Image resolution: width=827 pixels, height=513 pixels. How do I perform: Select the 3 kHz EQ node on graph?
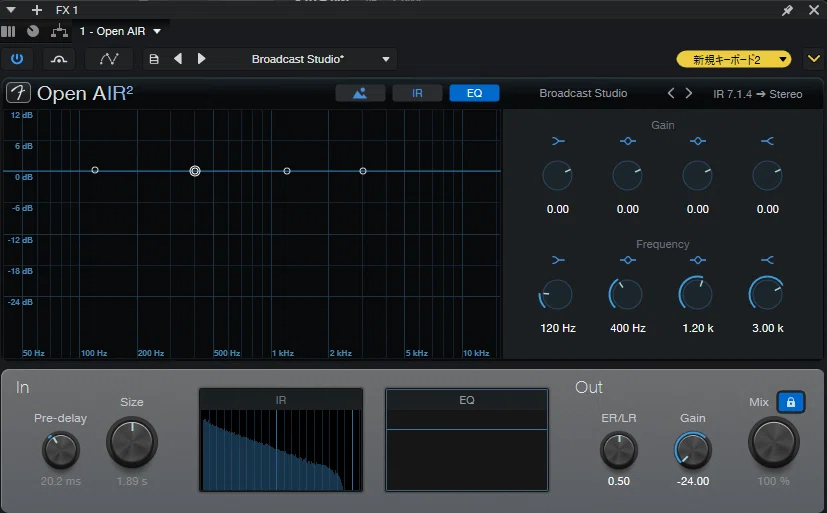click(363, 171)
